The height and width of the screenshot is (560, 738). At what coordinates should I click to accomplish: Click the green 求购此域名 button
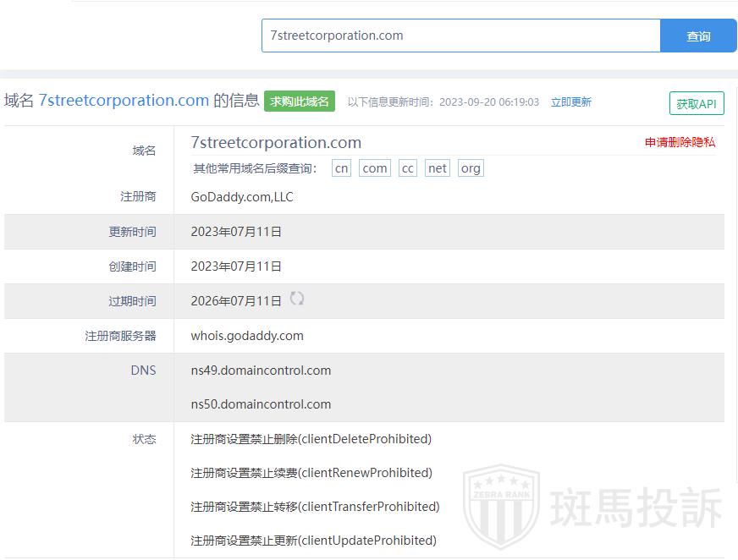300,102
